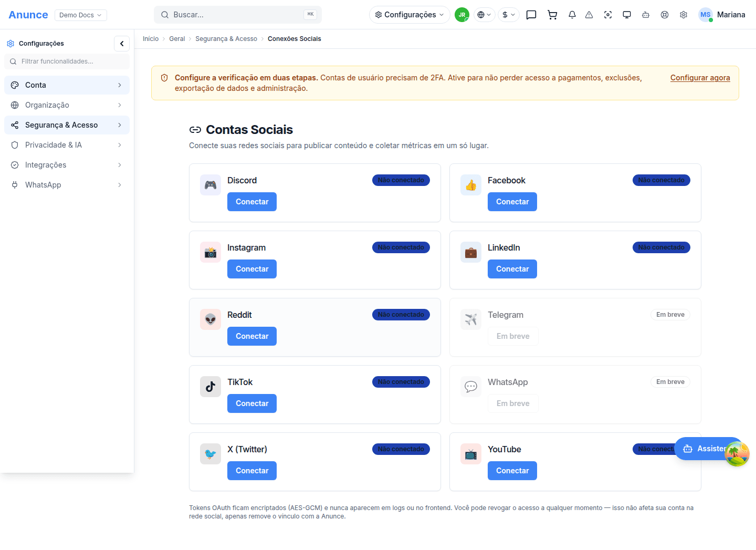The image size is (756, 550).
Task: Connect the LinkedIn account
Action: click(512, 269)
